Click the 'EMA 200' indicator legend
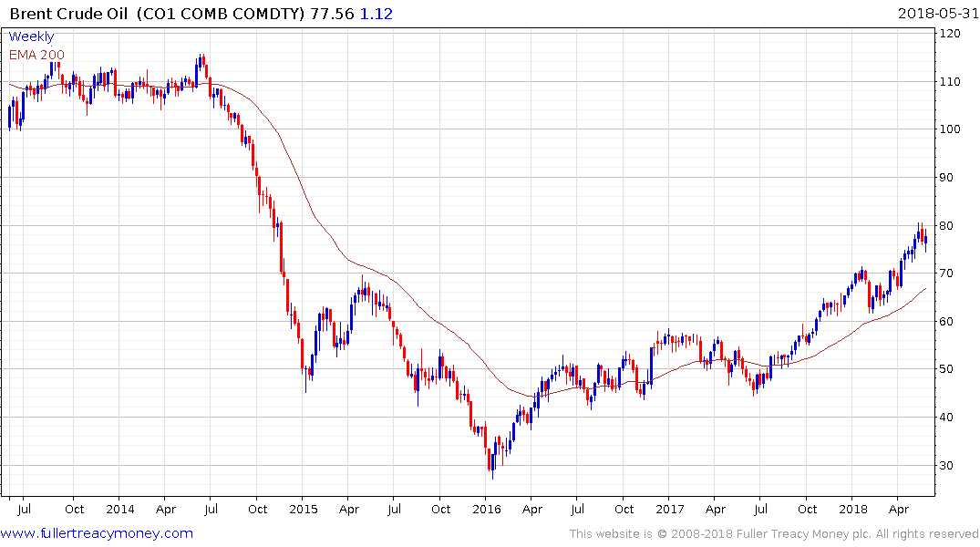 [36, 55]
